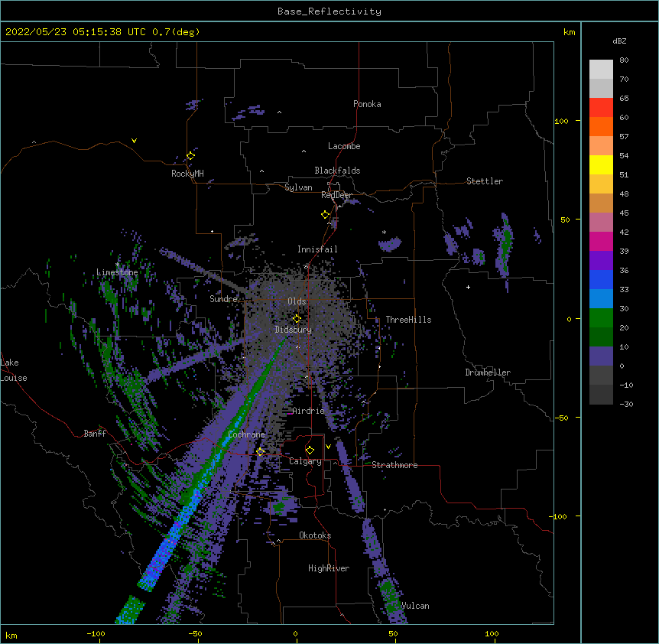Screen dimensions: 659x644
Task: Select the ThreeHills label
Action: [x=408, y=320]
